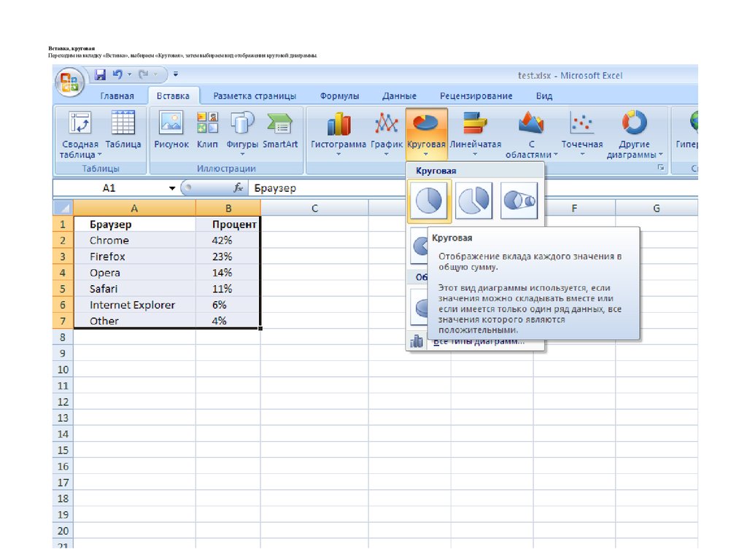Select row 15 header

pos(63,450)
